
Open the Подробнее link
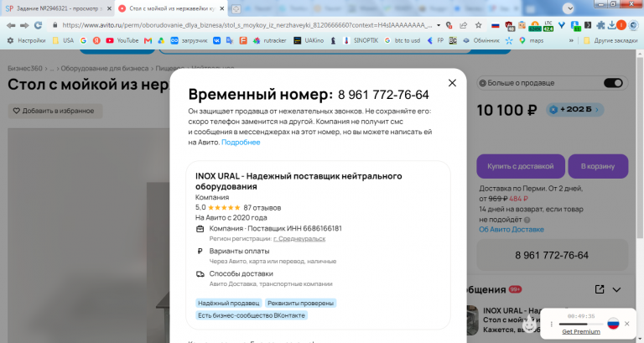pyautogui.click(x=241, y=142)
